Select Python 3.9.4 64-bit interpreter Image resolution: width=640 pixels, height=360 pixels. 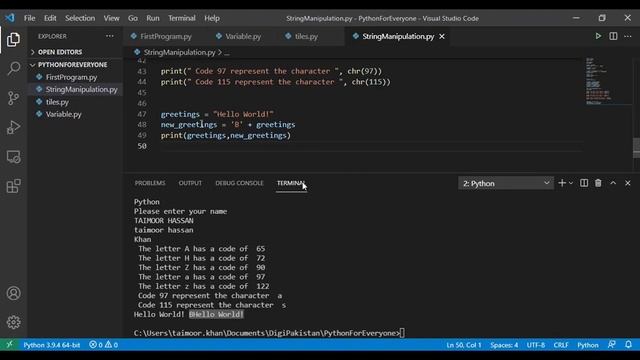click(51, 345)
